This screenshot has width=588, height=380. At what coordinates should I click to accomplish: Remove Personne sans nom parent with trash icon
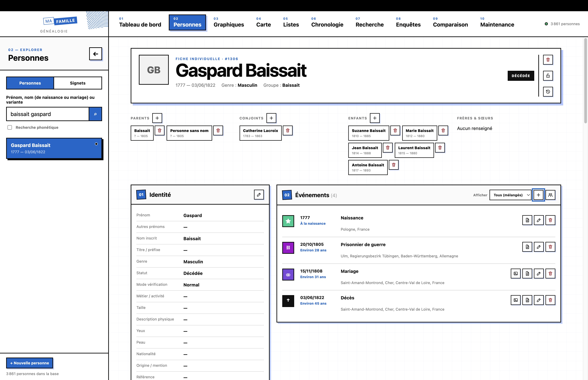(x=218, y=130)
